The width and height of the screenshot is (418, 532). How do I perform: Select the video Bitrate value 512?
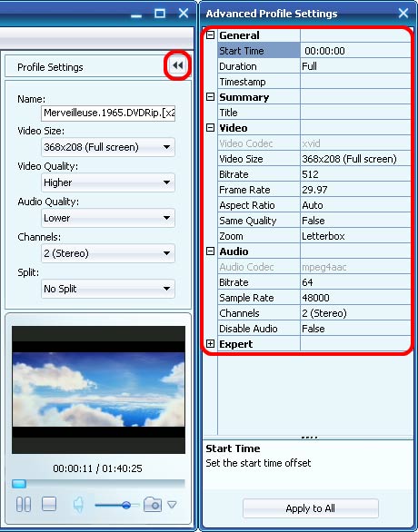[x=355, y=174]
